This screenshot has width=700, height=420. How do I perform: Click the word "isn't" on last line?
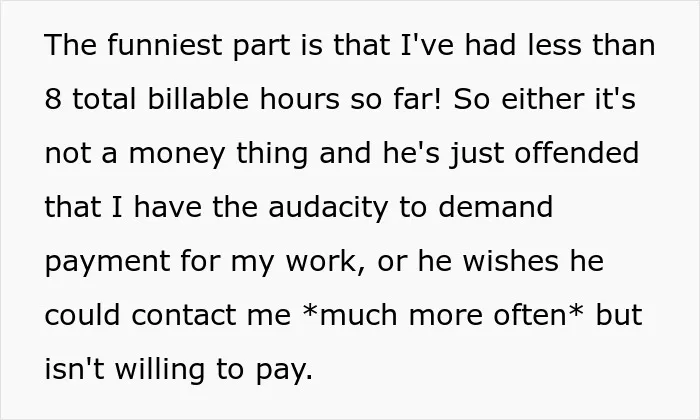tap(75, 369)
